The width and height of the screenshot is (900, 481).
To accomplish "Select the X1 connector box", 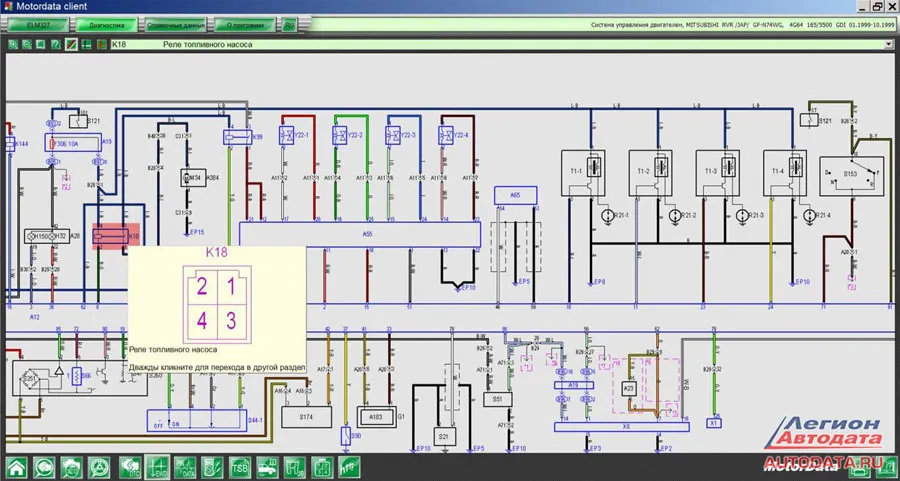I will (714, 423).
